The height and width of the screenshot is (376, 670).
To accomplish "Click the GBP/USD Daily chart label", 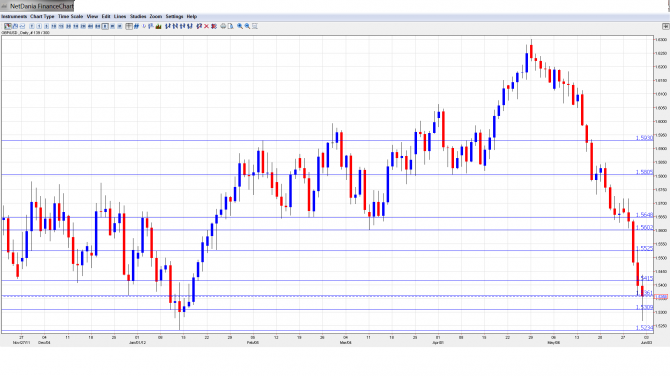I will tap(25, 32).
